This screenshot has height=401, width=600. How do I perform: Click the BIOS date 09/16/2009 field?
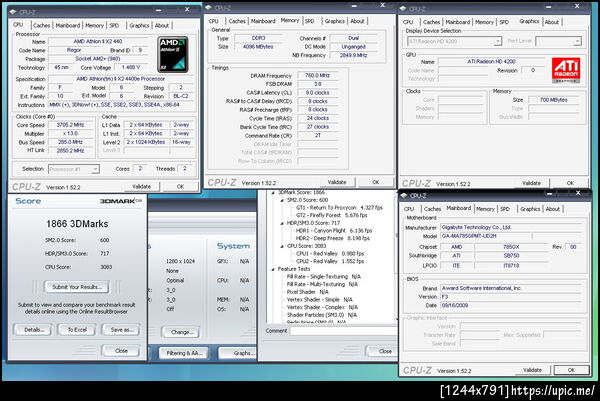pos(511,305)
